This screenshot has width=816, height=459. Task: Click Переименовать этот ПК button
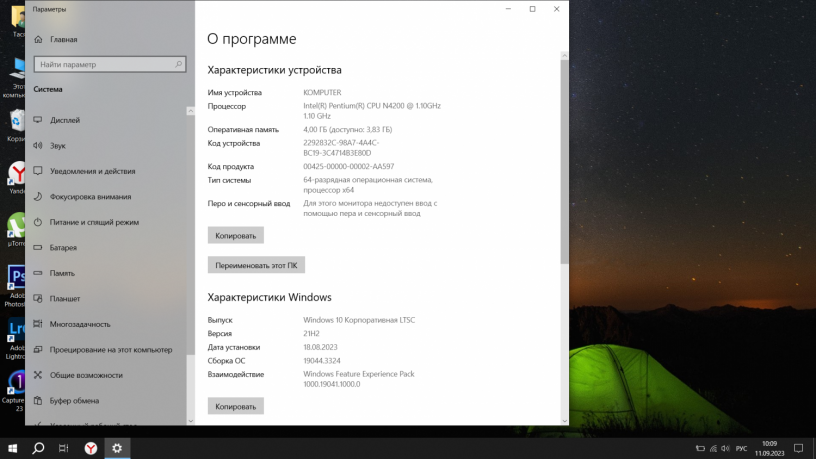click(x=256, y=265)
